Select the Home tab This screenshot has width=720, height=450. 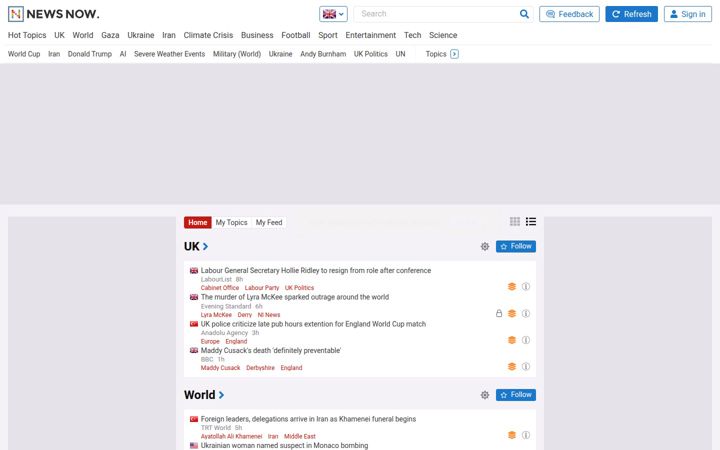click(197, 222)
